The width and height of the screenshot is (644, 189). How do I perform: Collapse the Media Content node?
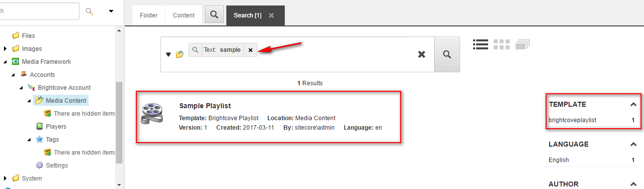tap(29, 101)
